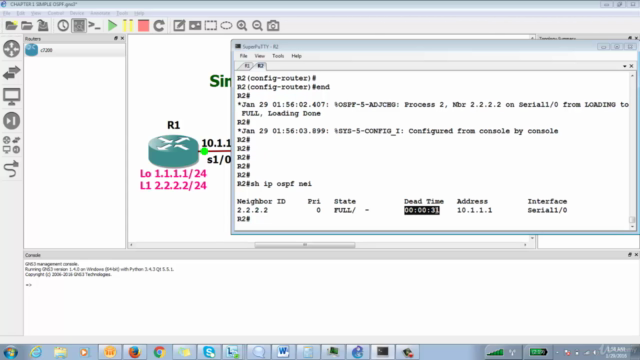Browse routers category in device sidebar
This screenshot has height=360, width=640.
pos(11,49)
